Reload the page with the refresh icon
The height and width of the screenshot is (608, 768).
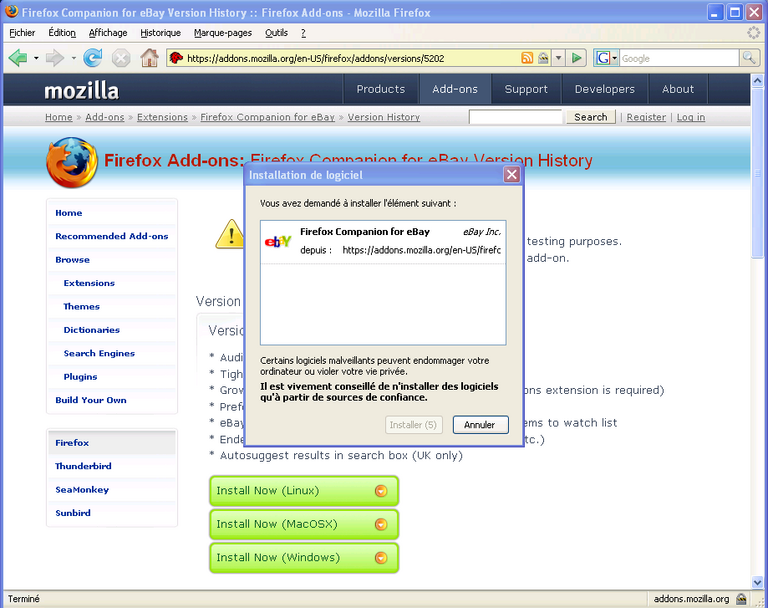click(x=93, y=58)
